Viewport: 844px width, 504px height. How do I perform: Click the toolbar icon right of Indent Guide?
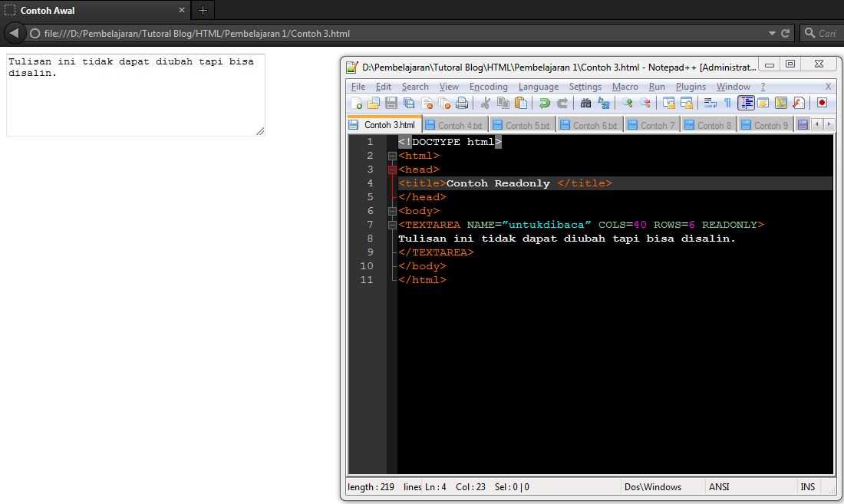click(x=763, y=104)
